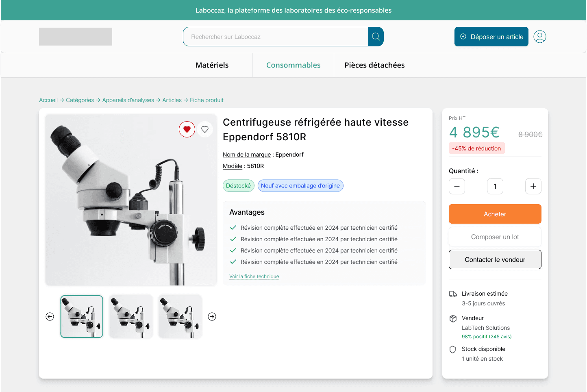This screenshot has height=392, width=587.
Task: Click the red filled heart favorite icon
Action: coord(187,129)
